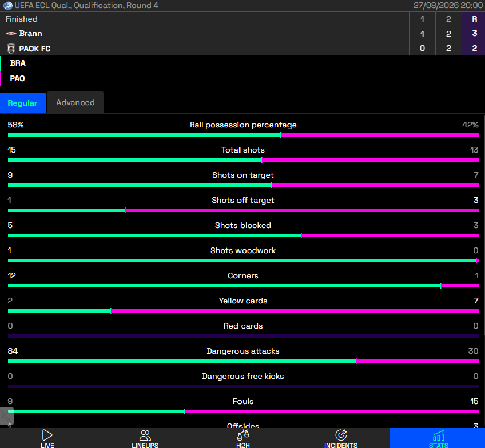Viewport: 485px width, 448px height.
Task: Click PAOK FC's final score 2
Action: pos(475,48)
